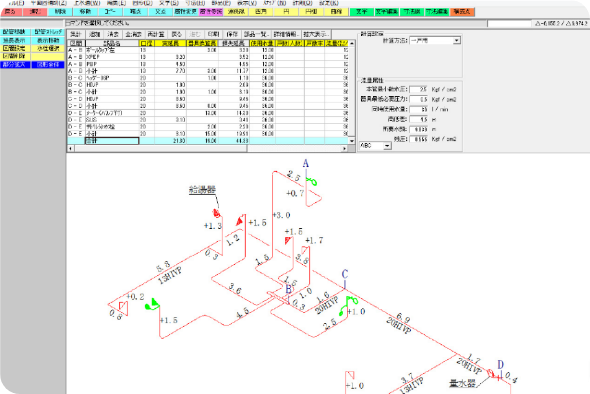Viewport: 590px width, 394px height.
Task: Select the yellow 連続線 polyline tool
Action: tap(236, 12)
